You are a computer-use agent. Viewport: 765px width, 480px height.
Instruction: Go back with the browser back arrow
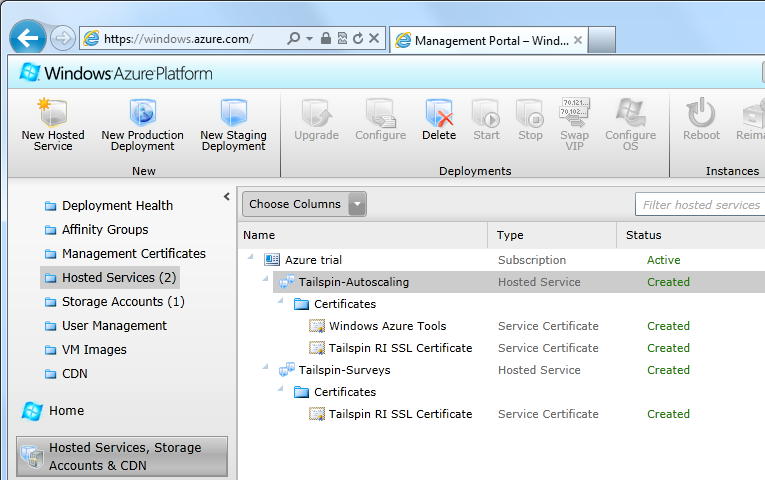(28, 37)
